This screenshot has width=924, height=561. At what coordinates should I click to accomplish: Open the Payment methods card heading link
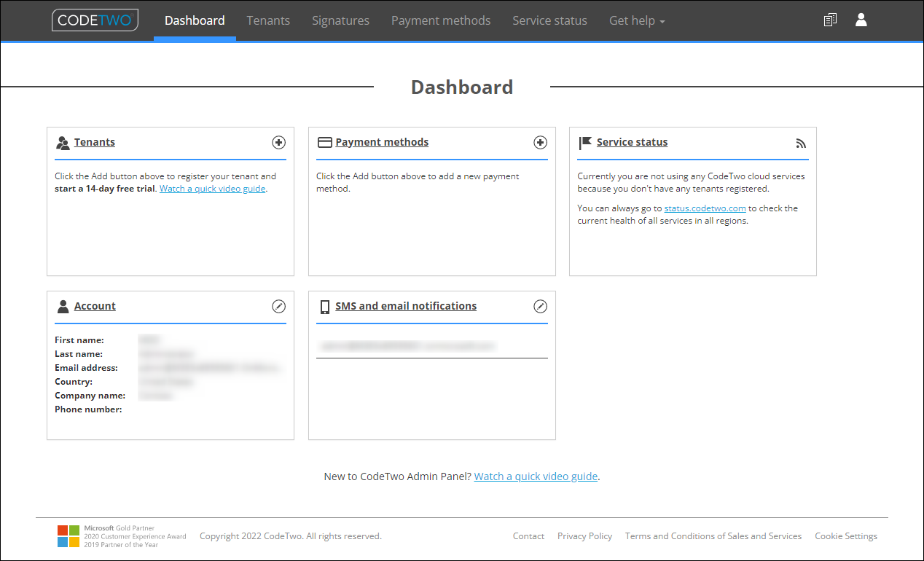[x=382, y=142]
